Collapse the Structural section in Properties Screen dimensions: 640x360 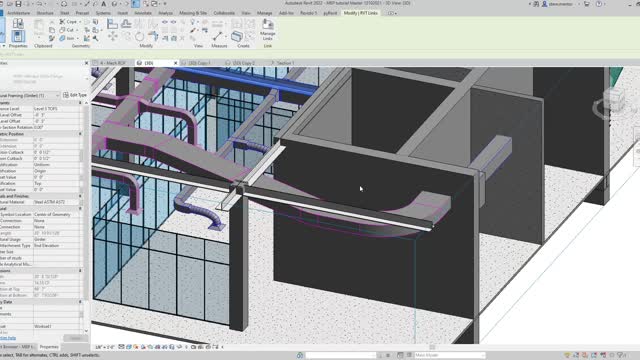80,208
